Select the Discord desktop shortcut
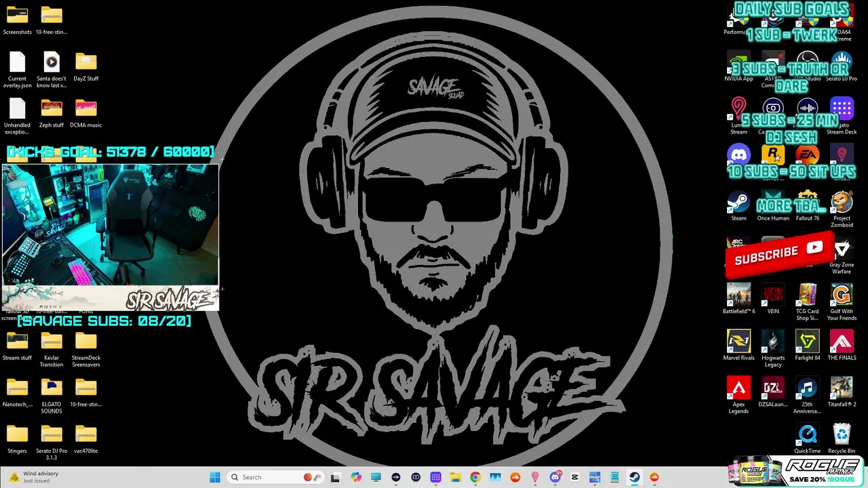Image resolution: width=868 pixels, height=488 pixels. pos(738,156)
